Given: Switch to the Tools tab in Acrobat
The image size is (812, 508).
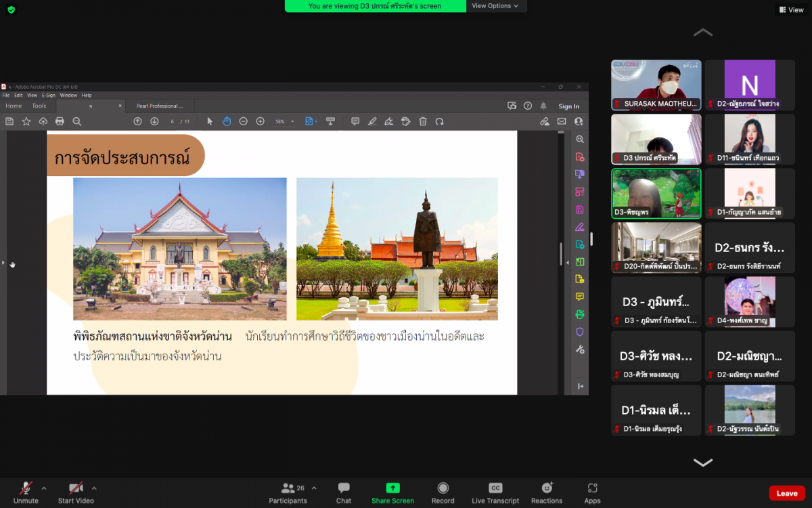Looking at the screenshot, I should point(39,106).
